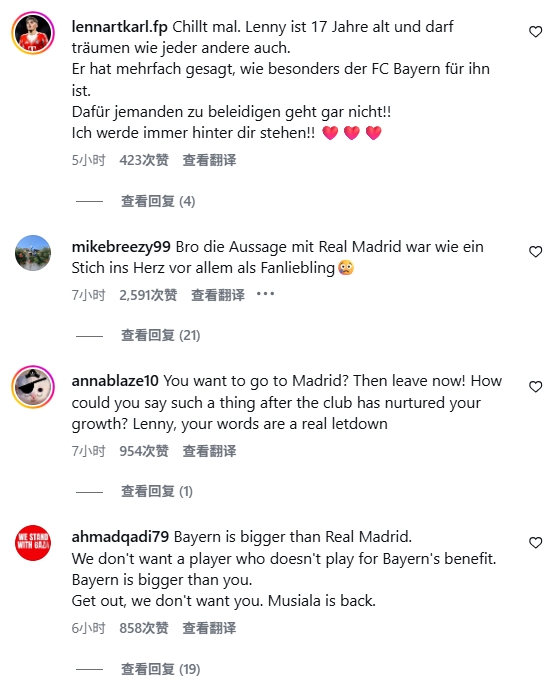Open annablaze10's pirate cat avatar
557x687 pixels.
[33, 387]
